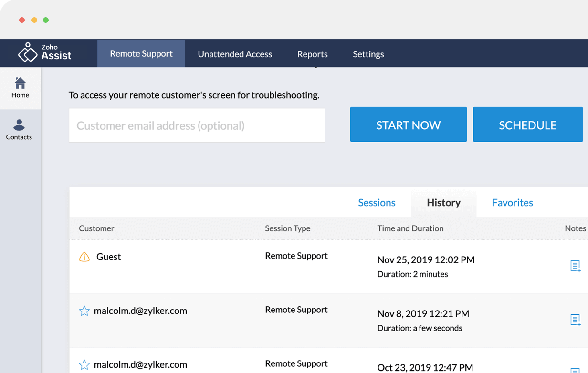The height and width of the screenshot is (373, 588).
Task: Click the Zoho Assist logo
Action: 44,53
